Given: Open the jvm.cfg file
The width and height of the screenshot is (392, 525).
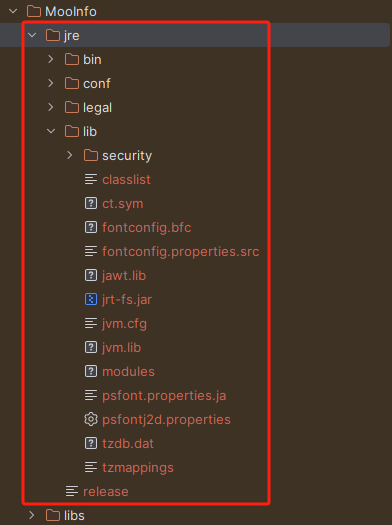Looking at the screenshot, I should (124, 324).
